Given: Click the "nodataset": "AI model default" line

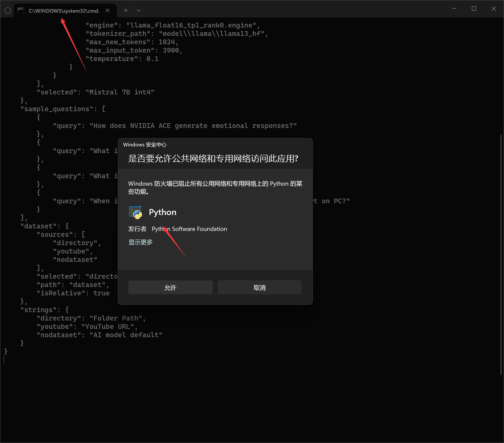Looking at the screenshot, I should tap(100, 335).
